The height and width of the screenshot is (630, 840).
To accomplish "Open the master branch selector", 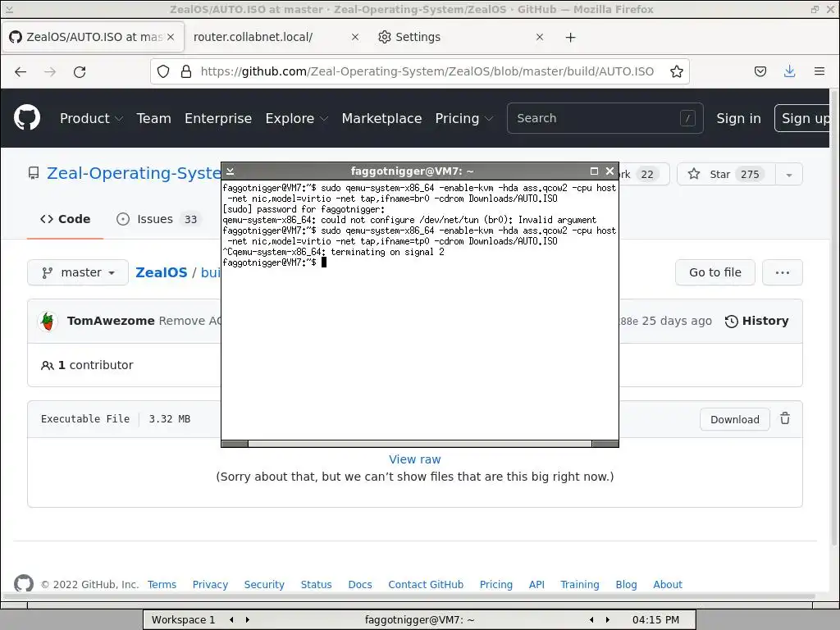I will click(78, 272).
